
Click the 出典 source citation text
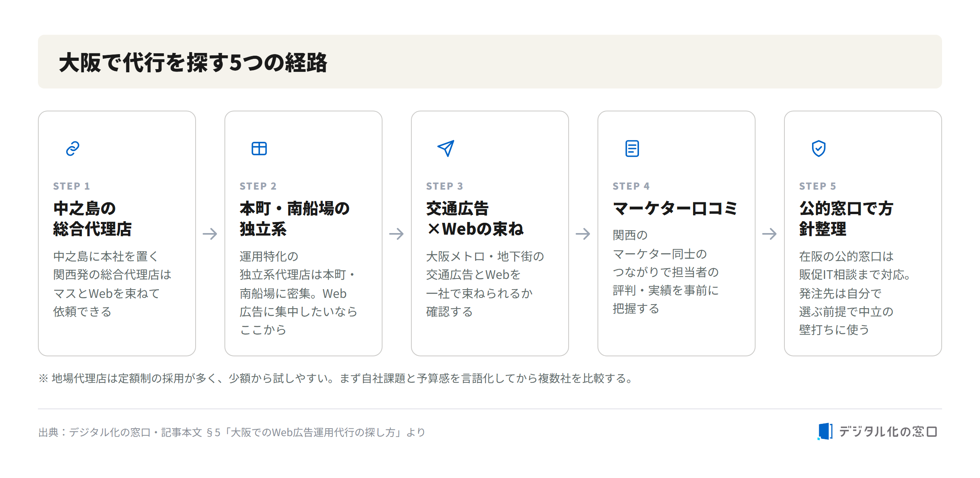click(x=232, y=432)
